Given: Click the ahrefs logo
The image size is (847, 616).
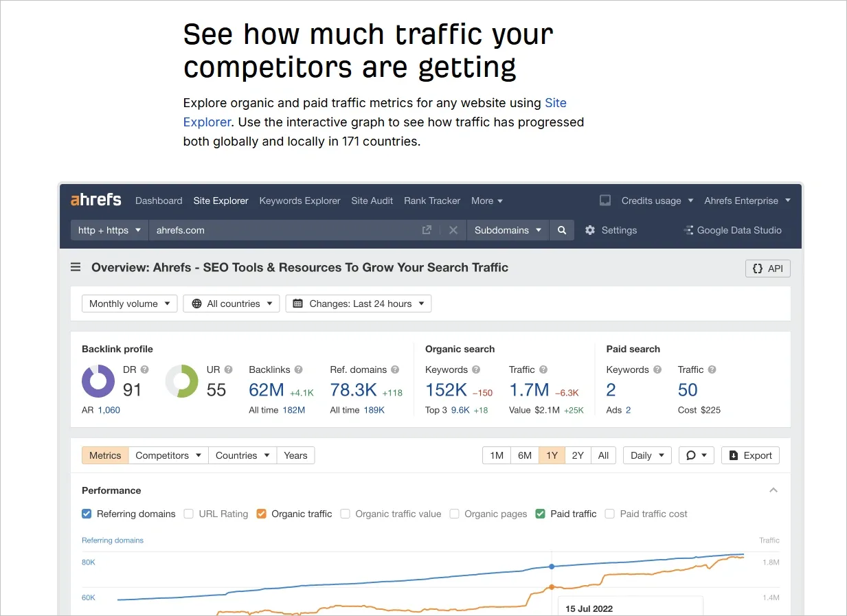Looking at the screenshot, I should click(95, 200).
